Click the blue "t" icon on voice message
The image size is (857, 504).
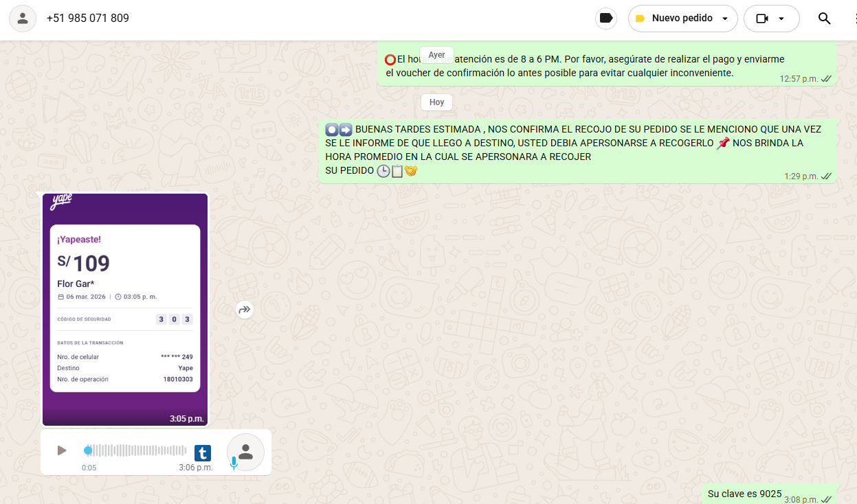[x=202, y=453]
